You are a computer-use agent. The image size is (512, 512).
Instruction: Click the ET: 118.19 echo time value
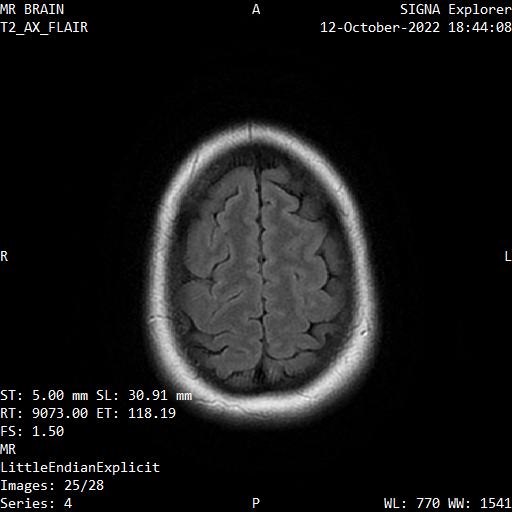pyautogui.click(x=136, y=413)
